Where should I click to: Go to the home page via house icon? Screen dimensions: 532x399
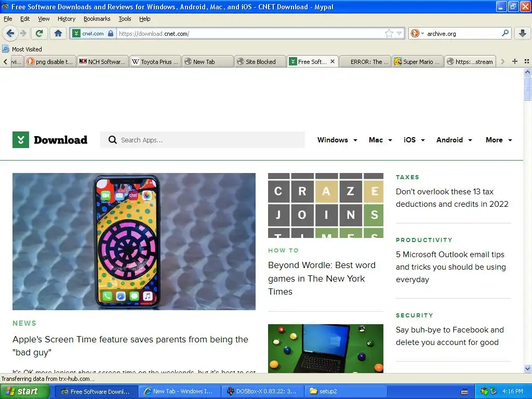(x=58, y=33)
